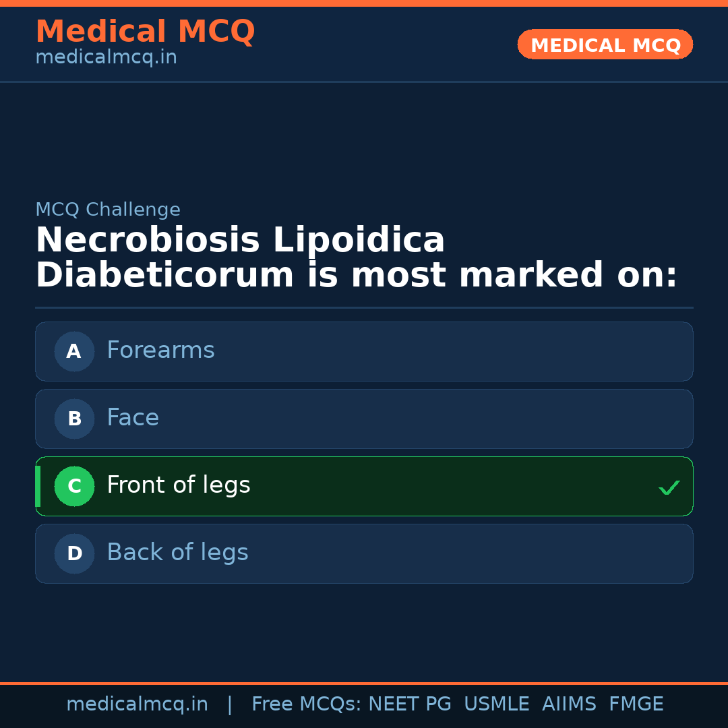Click AIIMS in the footer bar
The height and width of the screenshot is (728, 728).
(x=569, y=704)
